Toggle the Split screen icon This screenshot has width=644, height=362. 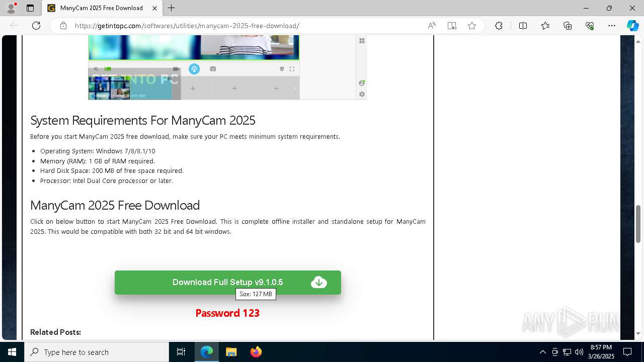click(x=523, y=26)
